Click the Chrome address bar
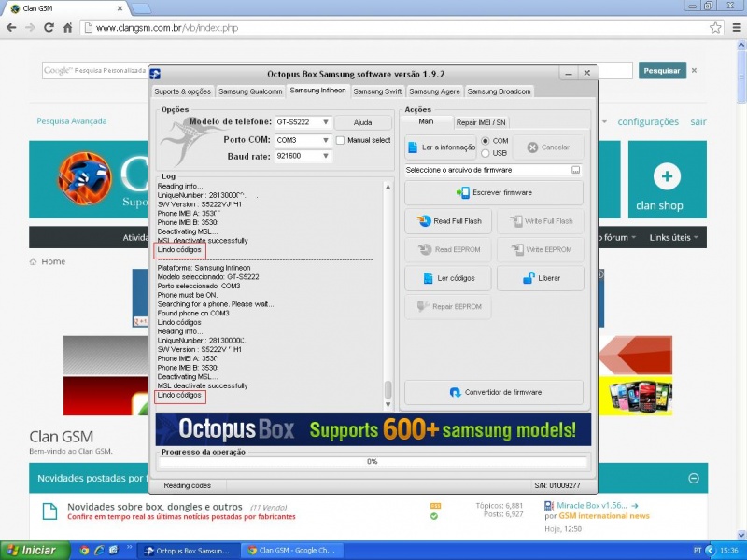 (x=402, y=28)
